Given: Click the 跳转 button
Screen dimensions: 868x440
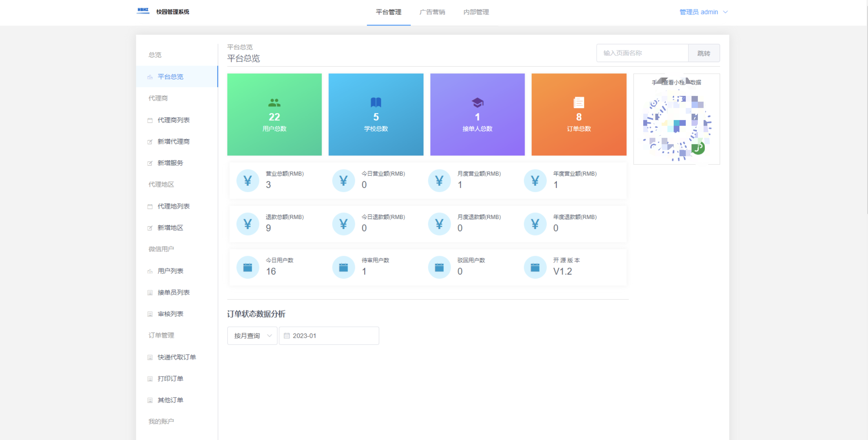Looking at the screenshot, I should pyautogui.click(x=704, y=53).
